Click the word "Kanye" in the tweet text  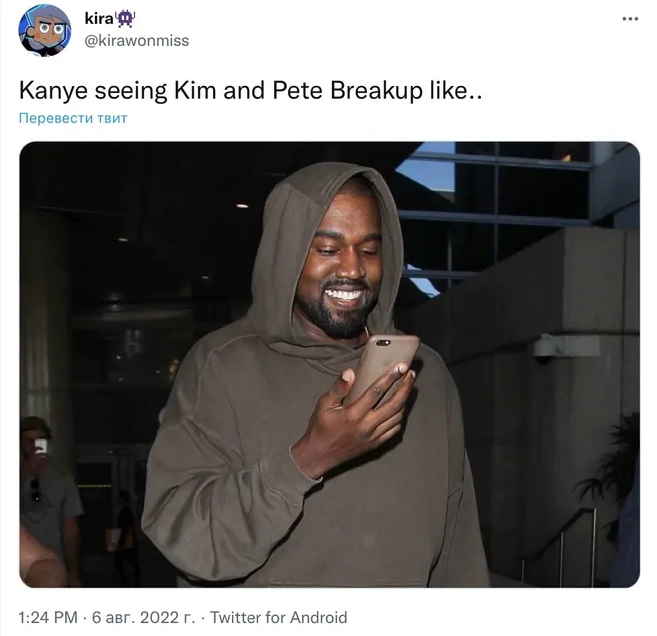tap(54, 90)
